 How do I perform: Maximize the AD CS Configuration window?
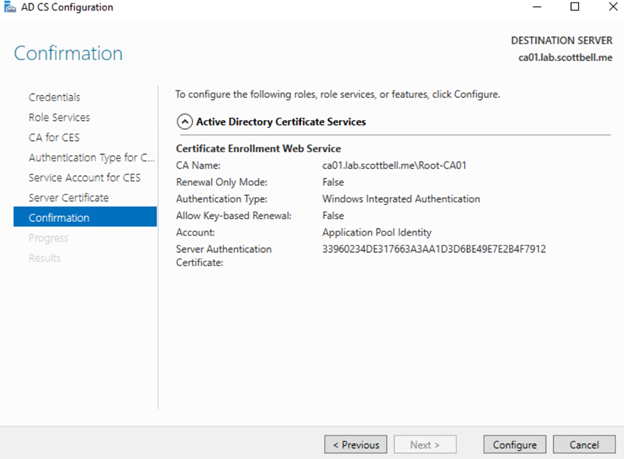pyautogui.click(x=574, y=8)
